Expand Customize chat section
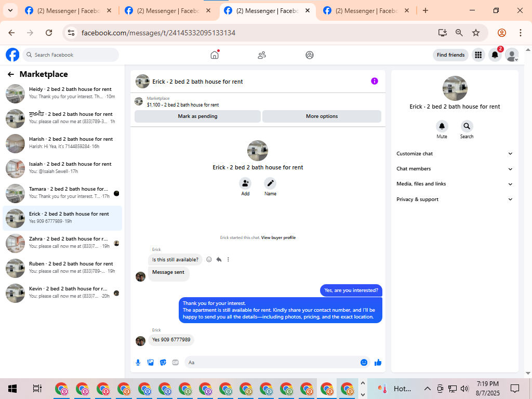Viewport: 532px width, 399px height. click(455, 154)
